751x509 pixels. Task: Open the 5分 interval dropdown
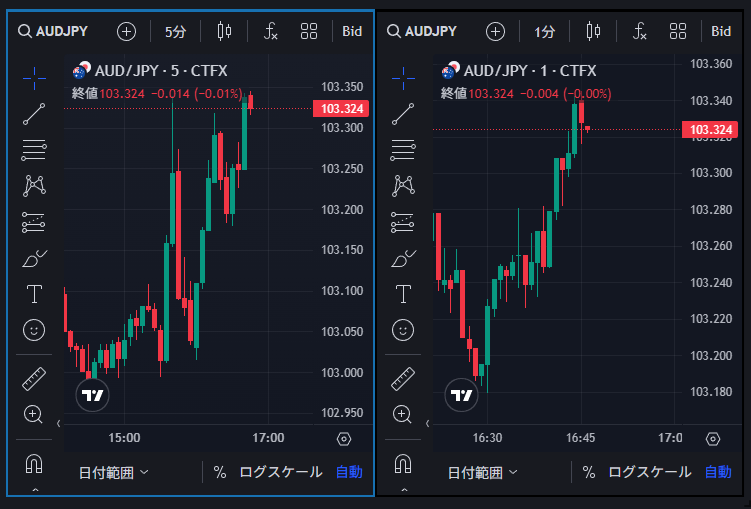coord(175,31)
